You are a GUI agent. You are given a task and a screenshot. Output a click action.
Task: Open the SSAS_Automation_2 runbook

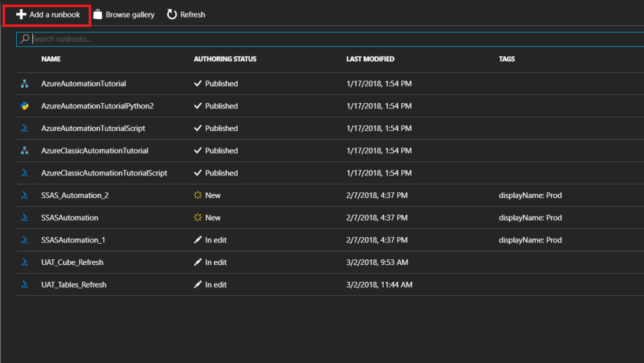pyautogui.click(x=70, y=195)
